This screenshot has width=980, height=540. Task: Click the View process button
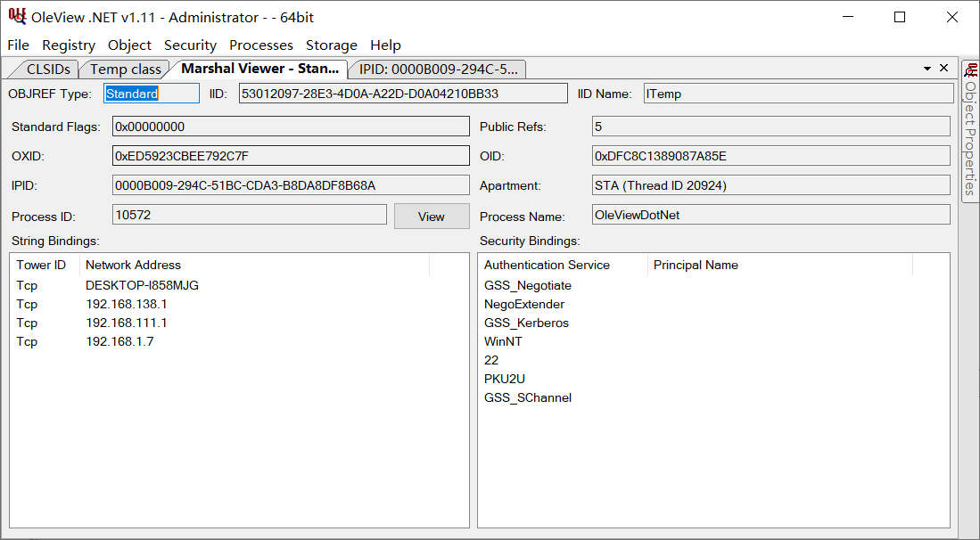[x=432, y=216]
